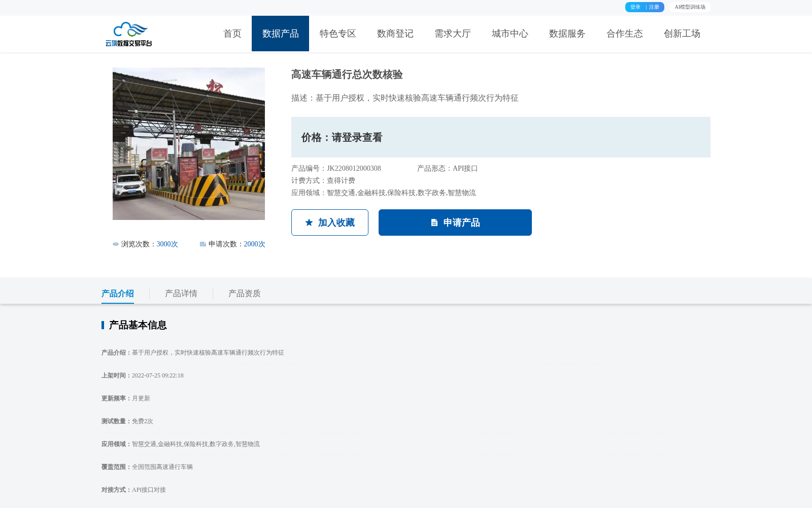Go to 数据服务
The image size is (812, 508).
[567, 34]
